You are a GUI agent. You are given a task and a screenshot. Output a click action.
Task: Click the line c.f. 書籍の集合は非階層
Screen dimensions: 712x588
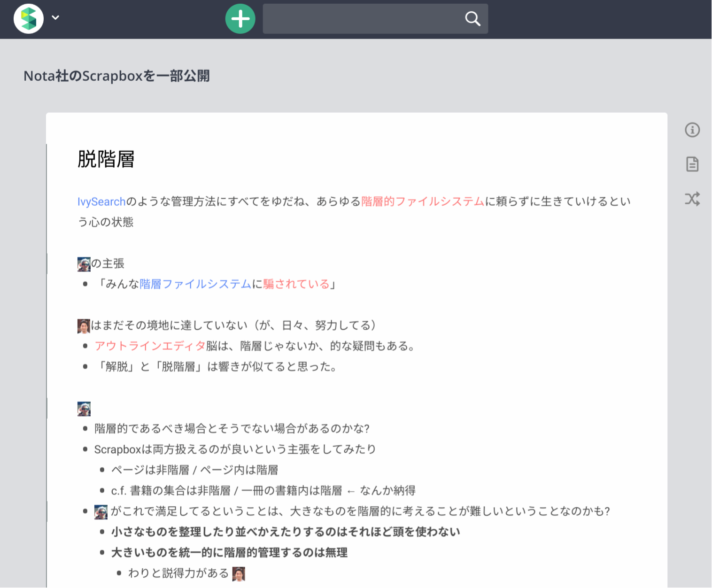coord(263,491)
